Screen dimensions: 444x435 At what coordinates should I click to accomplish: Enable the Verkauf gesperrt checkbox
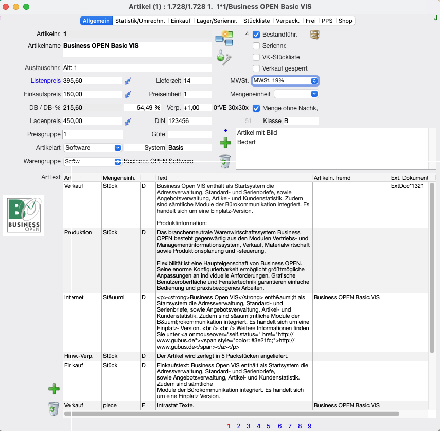256,68
